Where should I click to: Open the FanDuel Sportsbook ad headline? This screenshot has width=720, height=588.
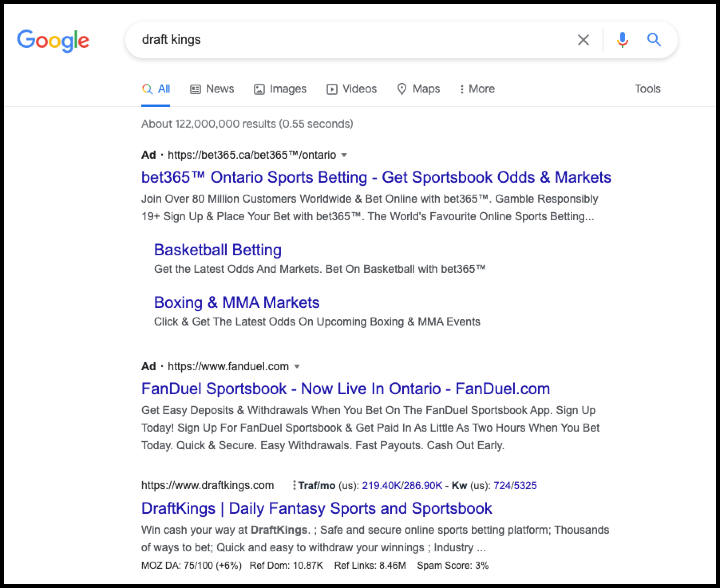(x=345, y=388)
